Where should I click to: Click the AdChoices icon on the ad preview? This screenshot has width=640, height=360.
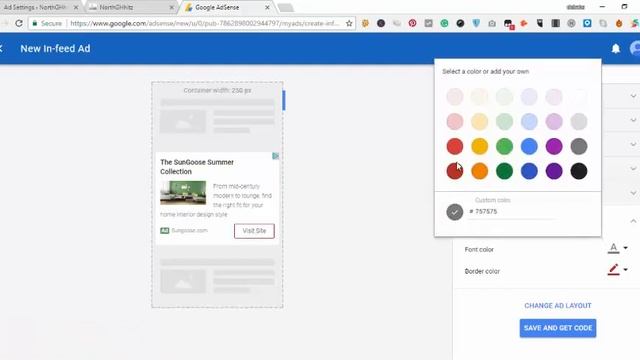click(276, 156)
